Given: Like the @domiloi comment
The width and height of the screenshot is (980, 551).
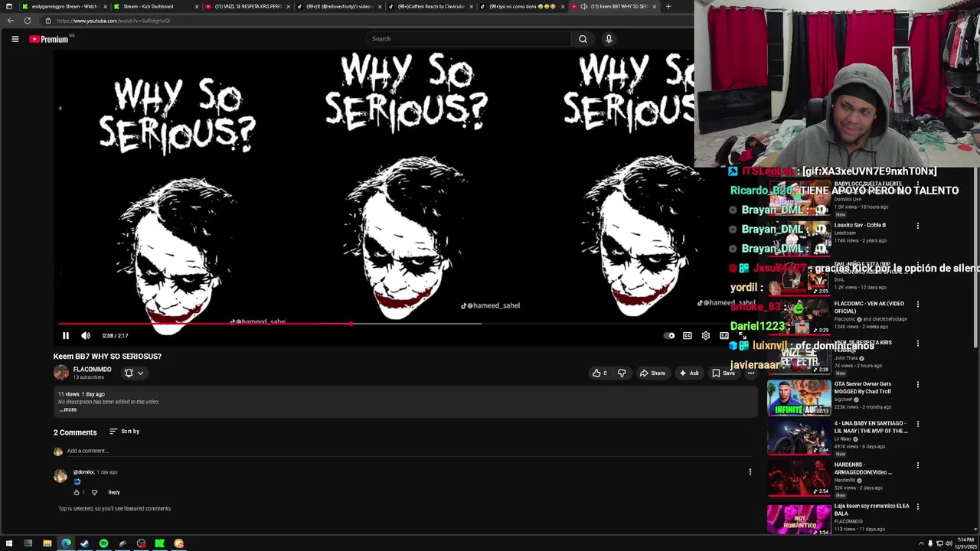Looking at the screenshot, I should pos(77,492).
